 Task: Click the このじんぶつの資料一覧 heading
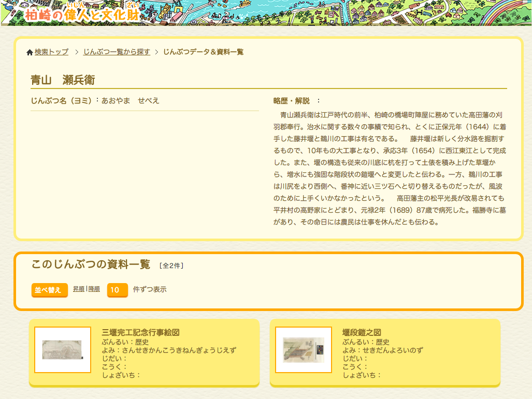click(91, 264)
